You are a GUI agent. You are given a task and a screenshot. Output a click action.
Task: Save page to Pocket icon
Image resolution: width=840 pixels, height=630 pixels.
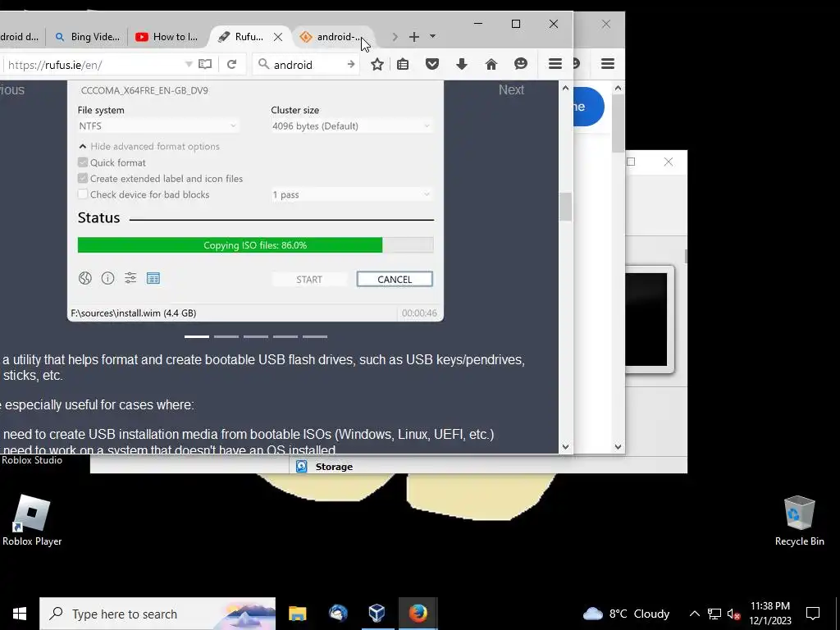tap(432, 64)
